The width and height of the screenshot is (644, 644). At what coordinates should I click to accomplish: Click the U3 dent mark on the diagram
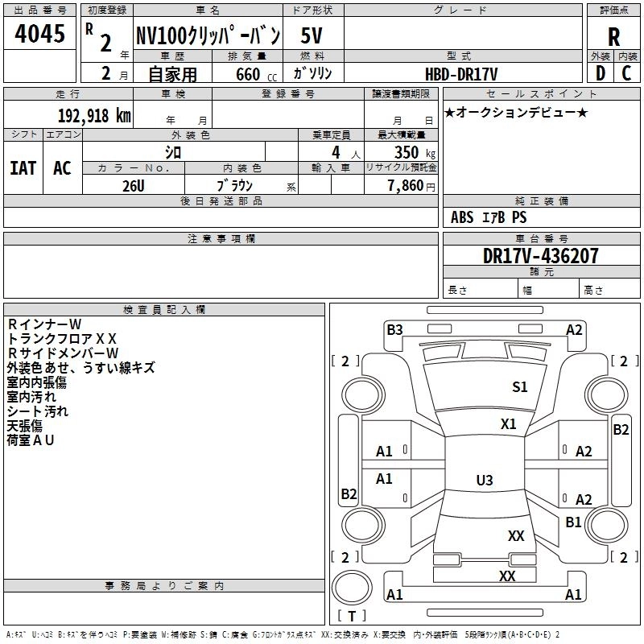484,481
